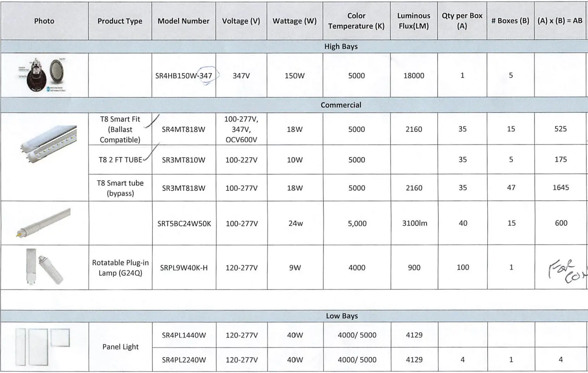Click the 47 boxes cell
Image resolution: width=588 pixels, height=373 pixels.
[x=511, y=188]
